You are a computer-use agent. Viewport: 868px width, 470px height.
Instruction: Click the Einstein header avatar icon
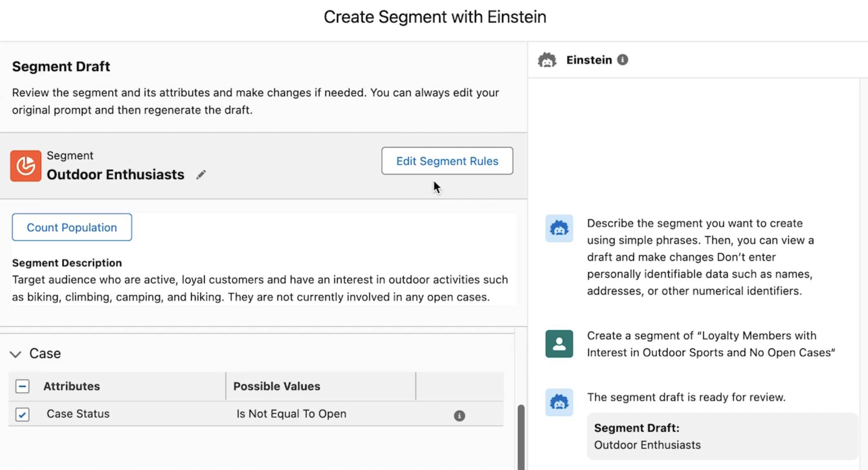547,60
